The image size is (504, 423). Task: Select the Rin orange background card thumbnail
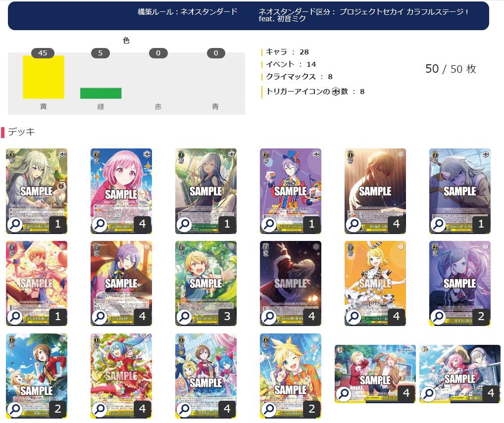pos(375,283)
